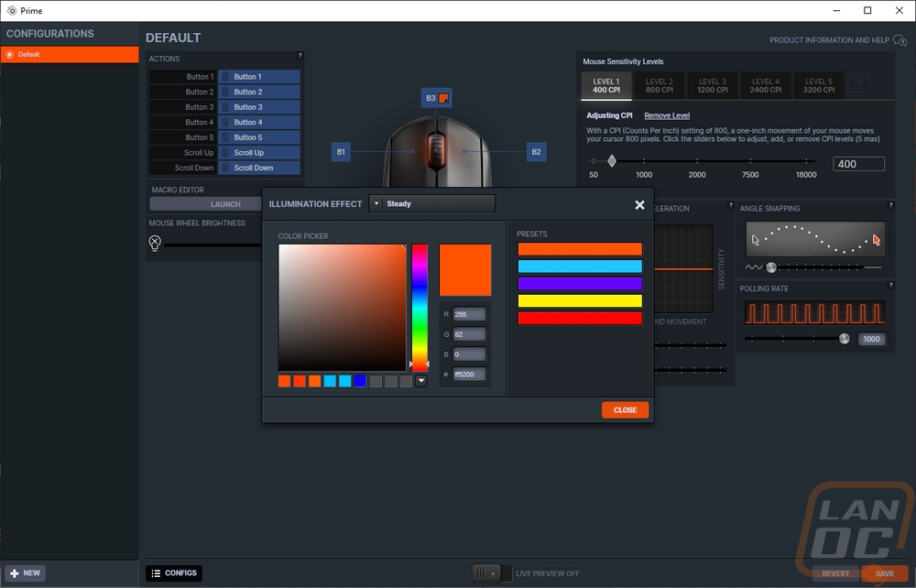Click the hex color code field
The height and width of the screenshot is (588, 916).
pyautogui.click(x=469, y=375)
